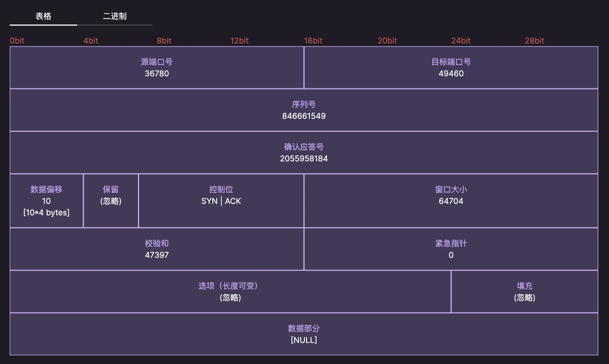
Task: Click the 0bit ruler label
Action: point(17,40)
